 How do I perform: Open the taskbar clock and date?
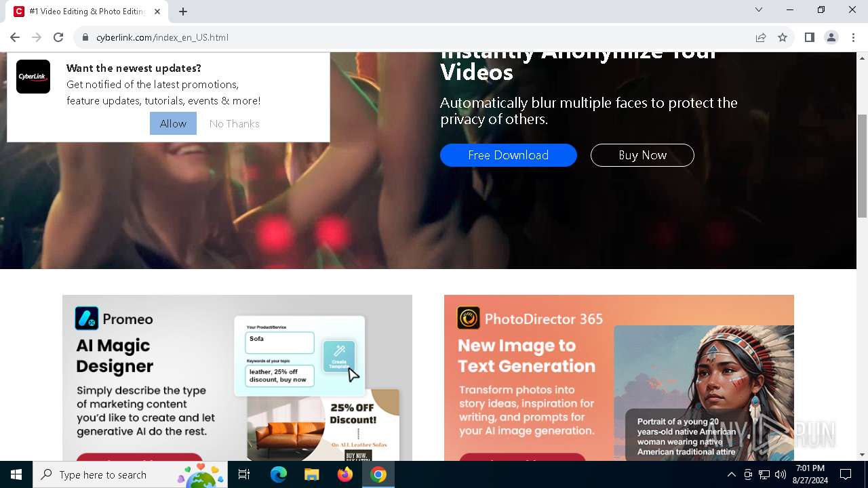point(810,474)
